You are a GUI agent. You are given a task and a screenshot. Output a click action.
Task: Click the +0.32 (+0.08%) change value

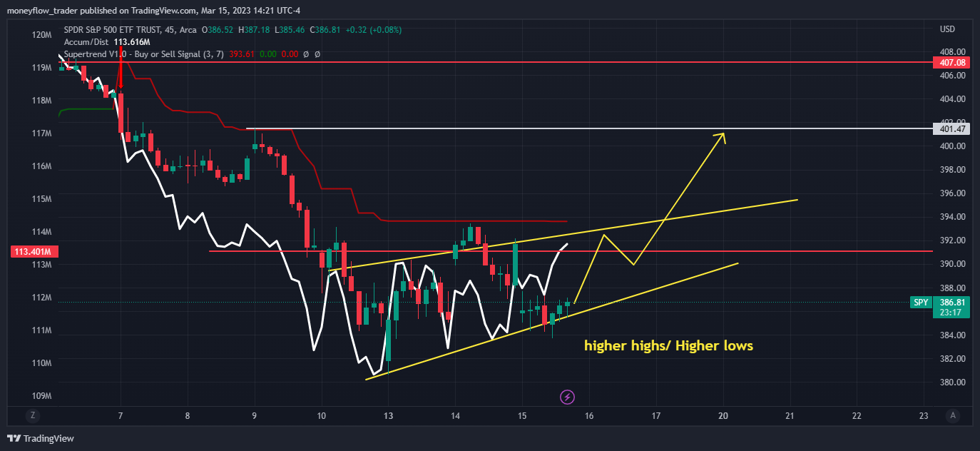click(x=374, y=30)
